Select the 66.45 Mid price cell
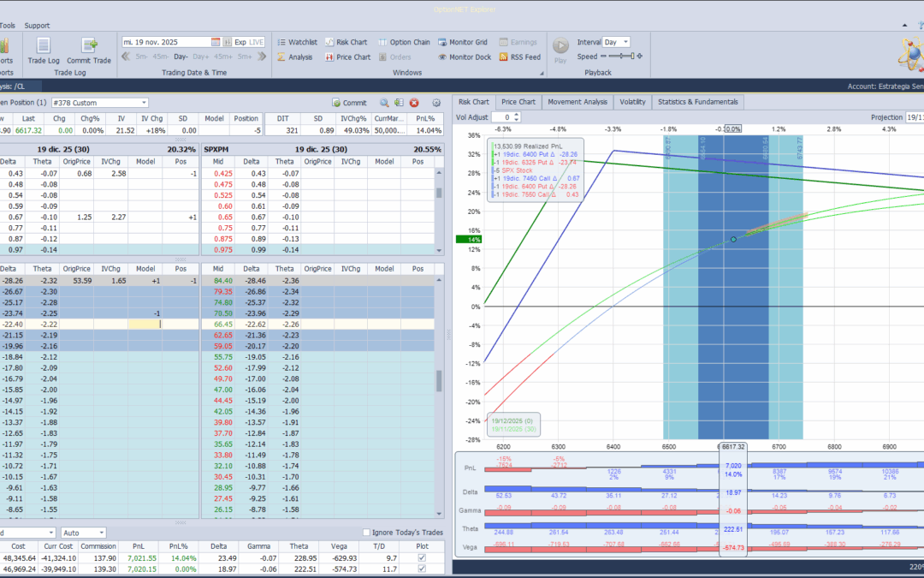The width and height of the screenshot is (924, 578). pos(218,325)
